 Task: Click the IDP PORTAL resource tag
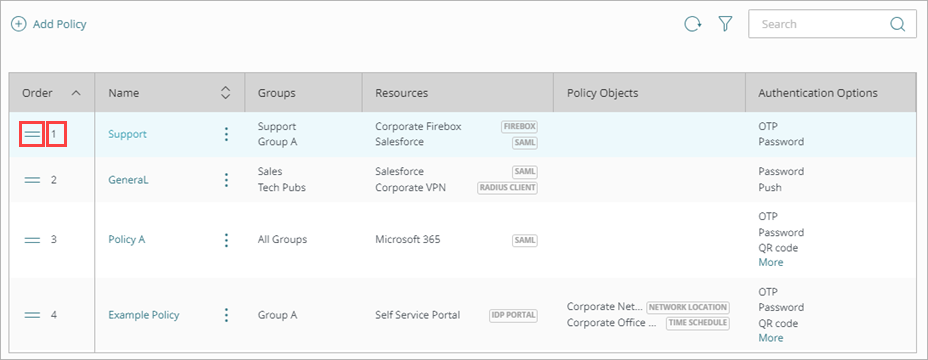pyautogui.click(x=513, y=315)
